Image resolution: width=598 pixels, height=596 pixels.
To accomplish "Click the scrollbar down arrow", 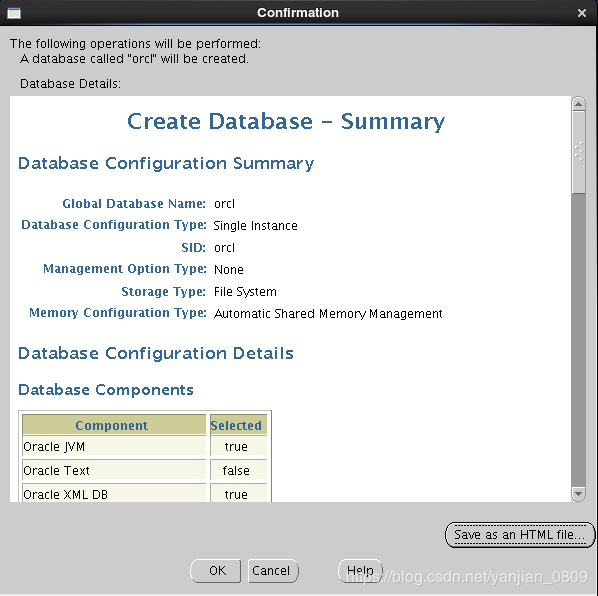I will (x=579, y=494).
